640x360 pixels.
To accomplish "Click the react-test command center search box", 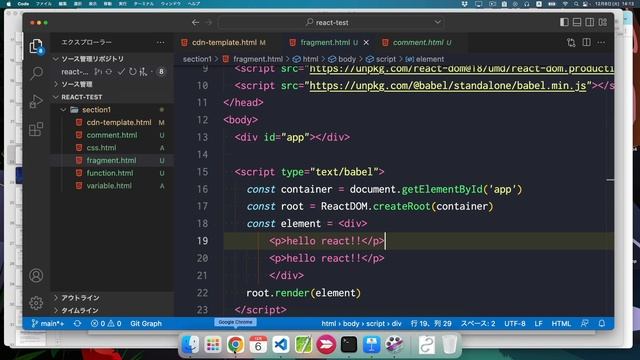I will coord(331,22).
